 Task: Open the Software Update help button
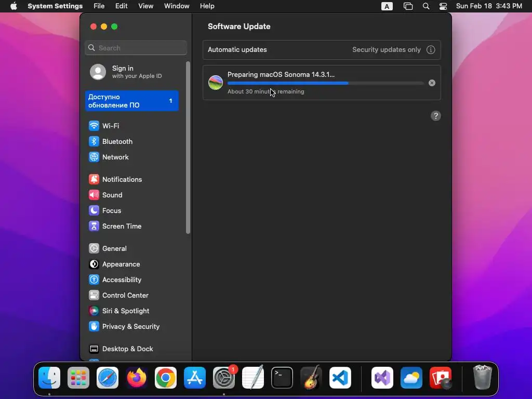pyautogui.click(x=436, y=116)
